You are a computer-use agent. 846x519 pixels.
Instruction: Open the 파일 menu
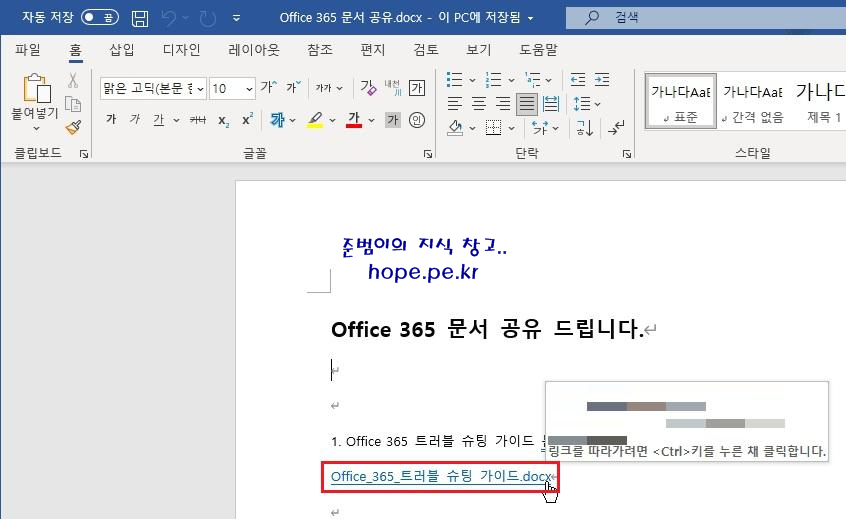click(28, 50)
